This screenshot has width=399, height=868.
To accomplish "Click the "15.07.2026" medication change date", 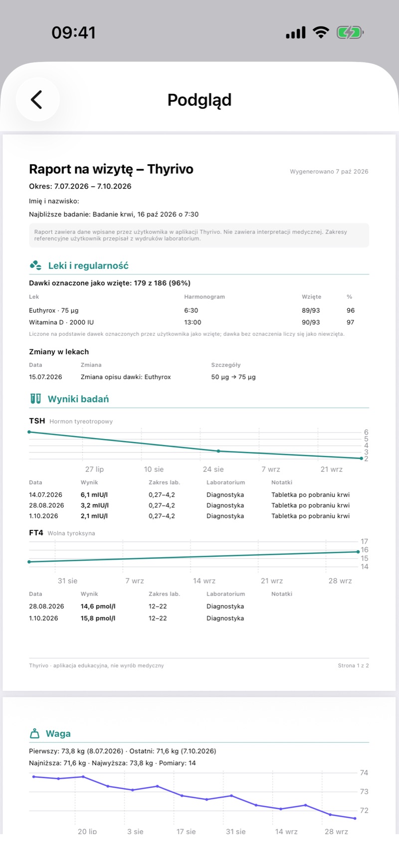I will point(45,377).
